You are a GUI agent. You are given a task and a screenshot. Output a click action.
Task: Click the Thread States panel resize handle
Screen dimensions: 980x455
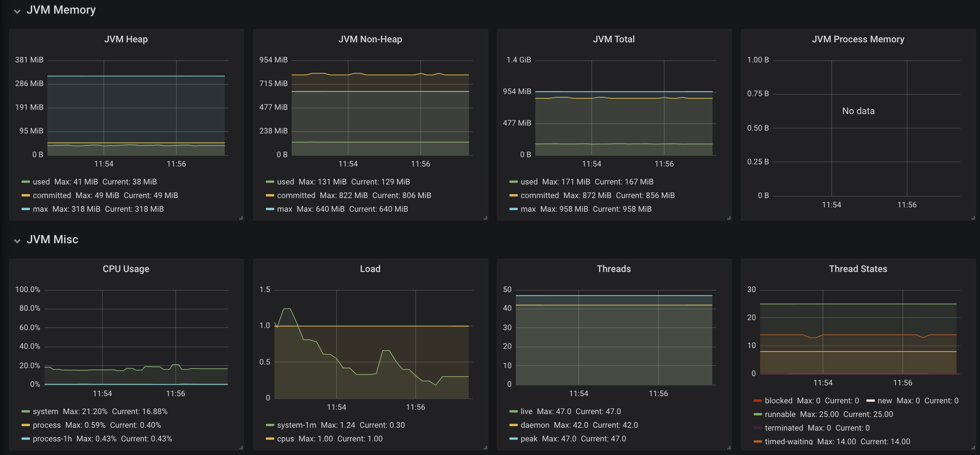[973, 447]
